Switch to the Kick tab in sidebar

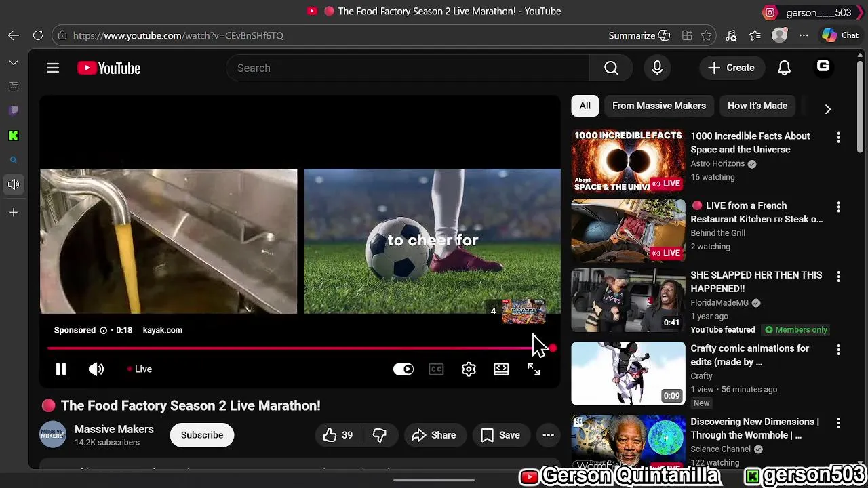pyautogui.click(x=14, y=136)
